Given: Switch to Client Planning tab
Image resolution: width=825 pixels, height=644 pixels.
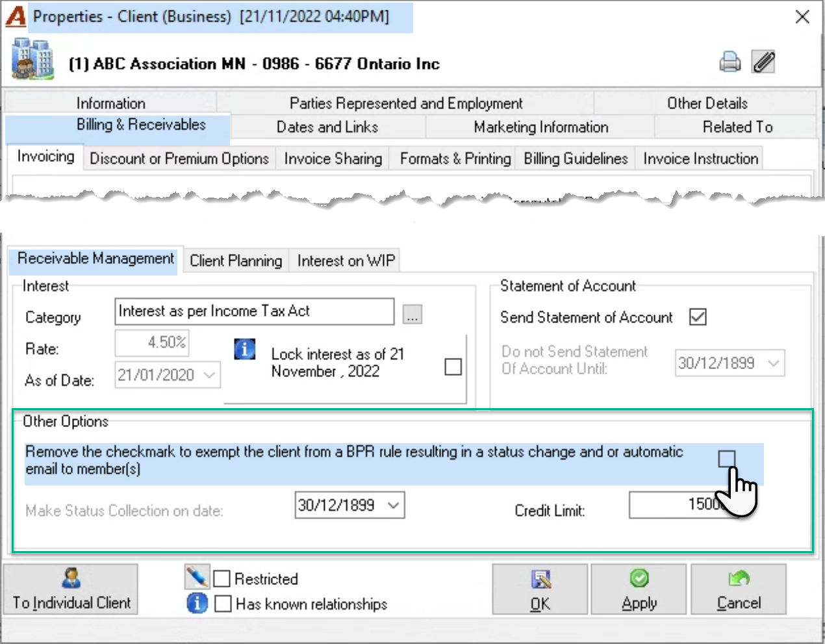Looking at the screenshot, I should 236,261.
